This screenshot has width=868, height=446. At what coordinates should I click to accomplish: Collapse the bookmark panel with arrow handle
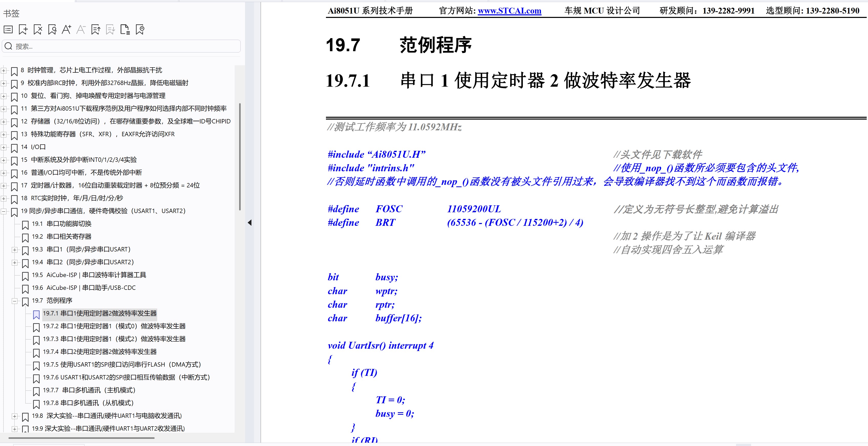[250, 223]
